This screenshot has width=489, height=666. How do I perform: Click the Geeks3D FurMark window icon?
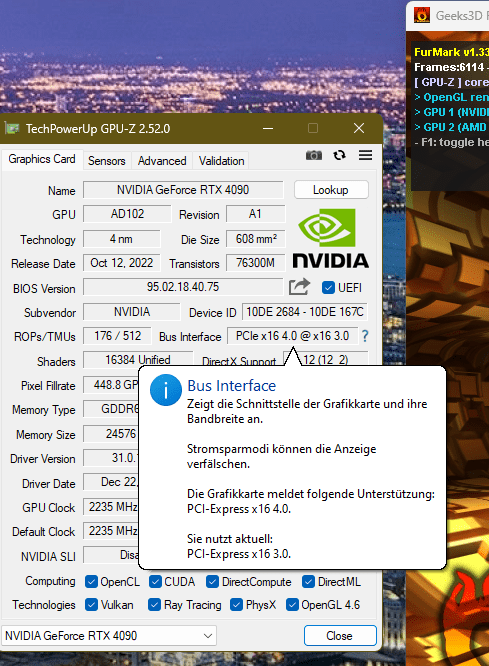[422, 15]
